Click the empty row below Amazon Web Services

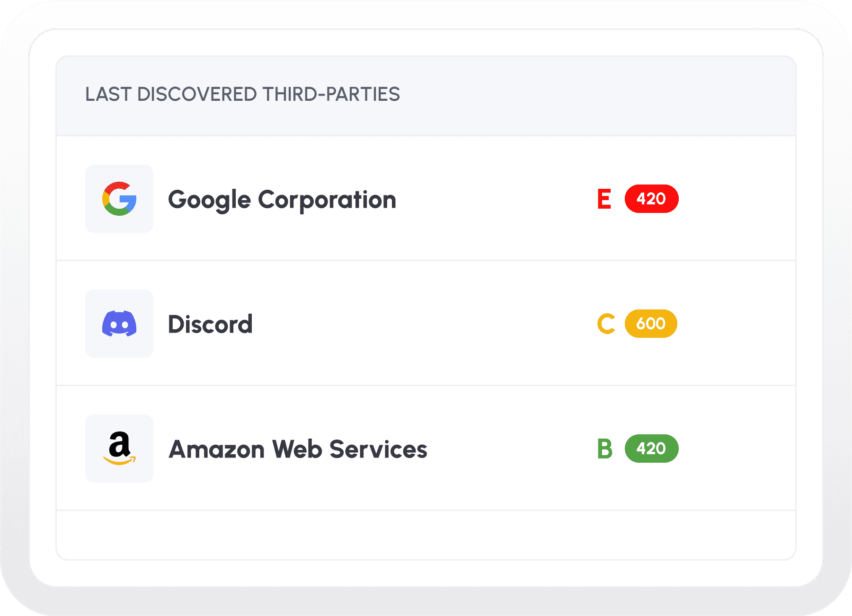pyautogui.click(x=426, y=535)
